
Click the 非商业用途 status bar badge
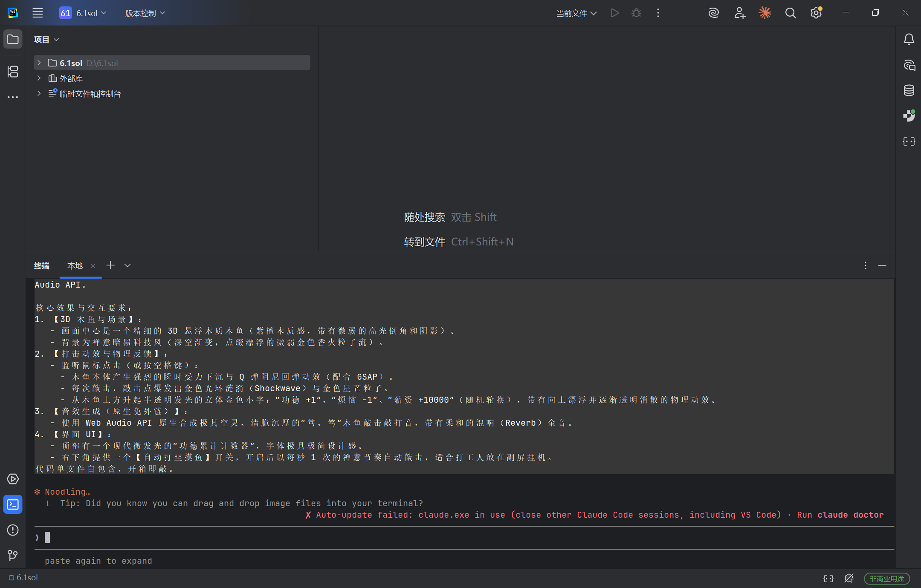887,579
